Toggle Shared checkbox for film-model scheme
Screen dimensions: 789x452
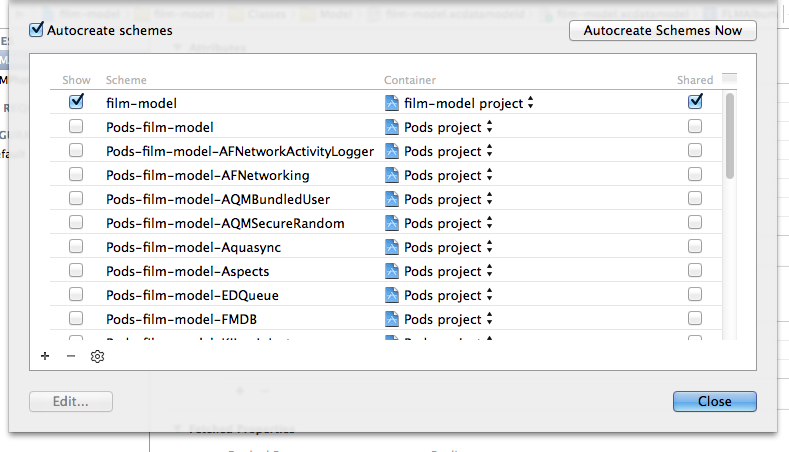click(x=695, y=102)
